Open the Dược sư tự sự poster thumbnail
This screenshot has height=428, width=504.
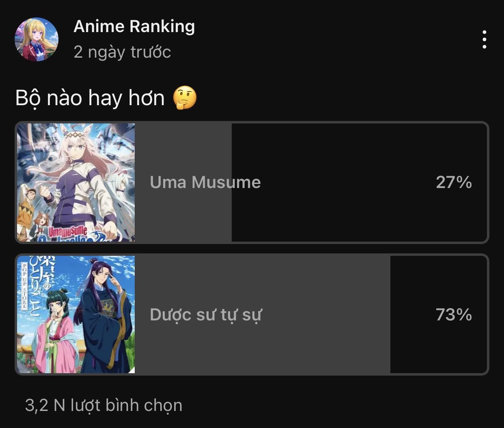click(x=76, y=314)
